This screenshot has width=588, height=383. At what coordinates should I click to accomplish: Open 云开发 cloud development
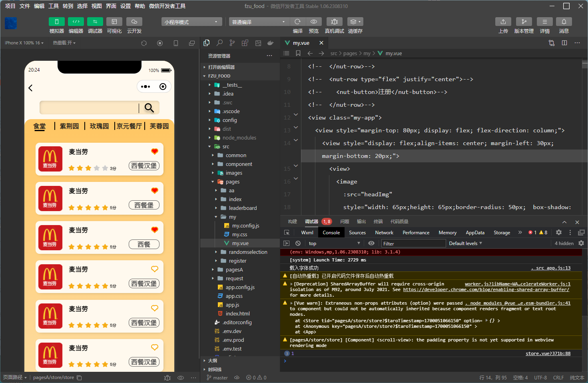134,22
